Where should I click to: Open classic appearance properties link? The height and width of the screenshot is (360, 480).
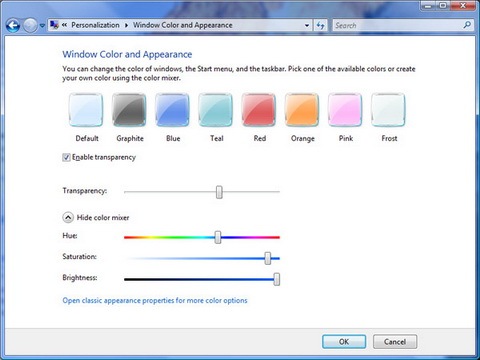coord(155,300)
